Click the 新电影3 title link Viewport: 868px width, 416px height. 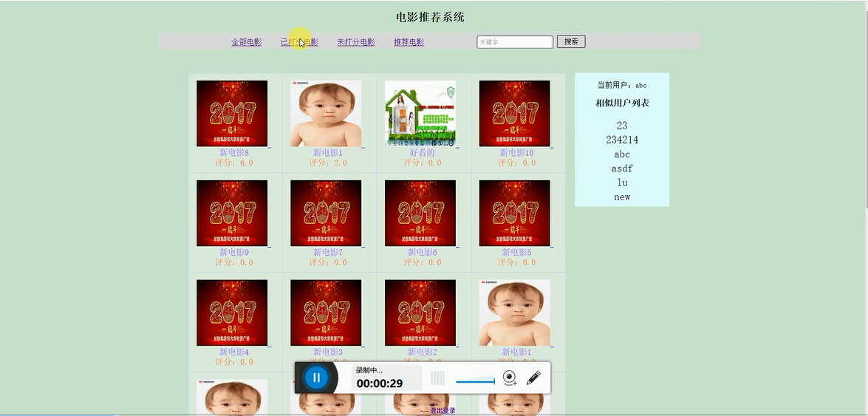(x=328, y=352)
